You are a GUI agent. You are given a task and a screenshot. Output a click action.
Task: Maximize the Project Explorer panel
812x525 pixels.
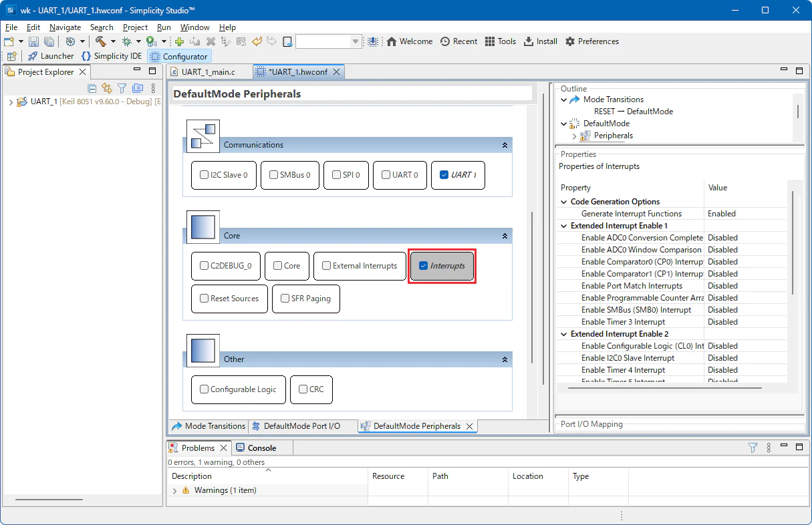[152, 71]
